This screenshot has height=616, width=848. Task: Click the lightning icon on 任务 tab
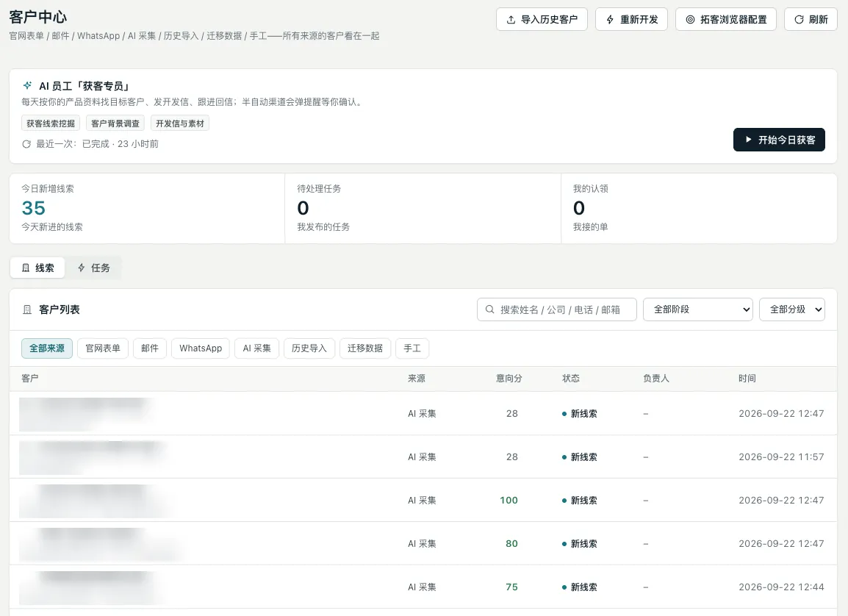(x=81, y=268)
